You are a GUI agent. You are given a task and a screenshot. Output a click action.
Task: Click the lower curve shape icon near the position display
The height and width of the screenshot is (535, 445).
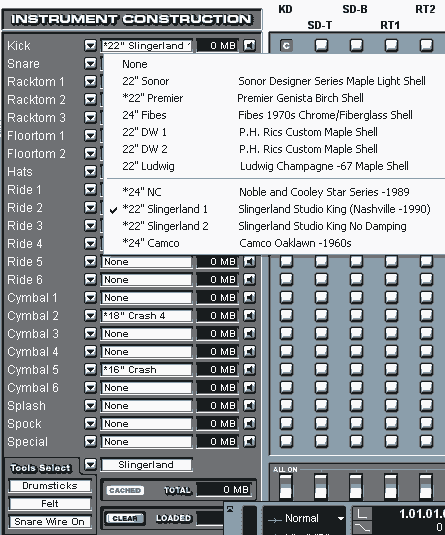(362, 527)
